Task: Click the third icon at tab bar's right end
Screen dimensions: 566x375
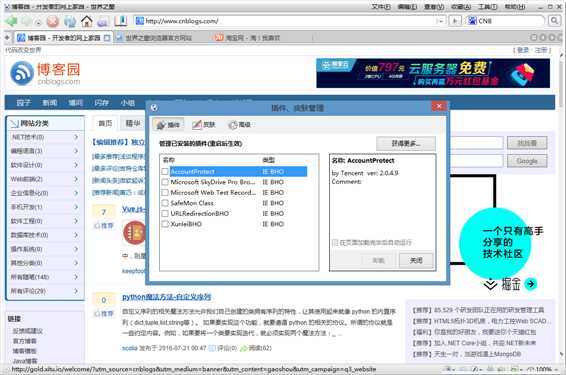Action: pyautogui.click(x=552, y=37)
